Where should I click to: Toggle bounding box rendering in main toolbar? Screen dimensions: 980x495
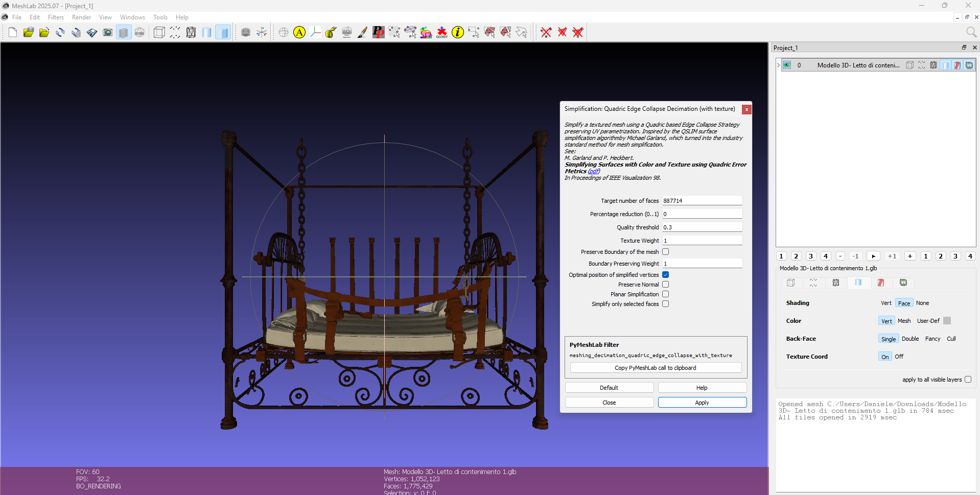(x=159, y=33)
